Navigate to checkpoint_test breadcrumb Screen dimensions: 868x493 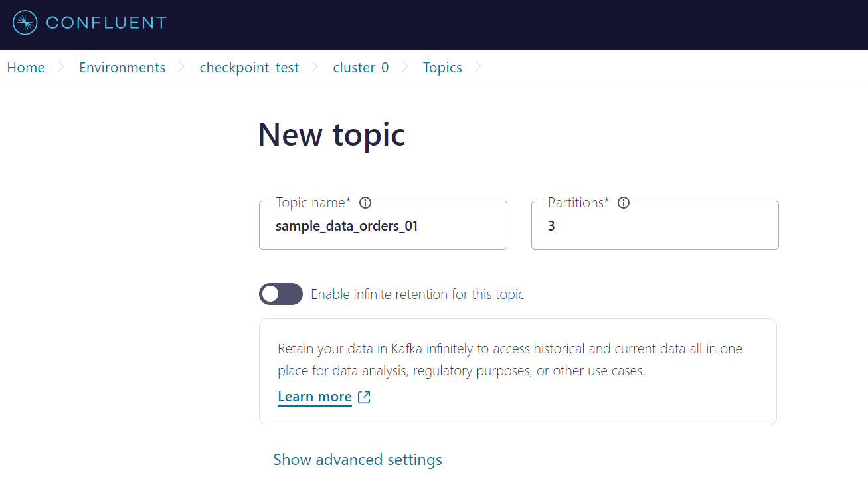pos(249,68)
